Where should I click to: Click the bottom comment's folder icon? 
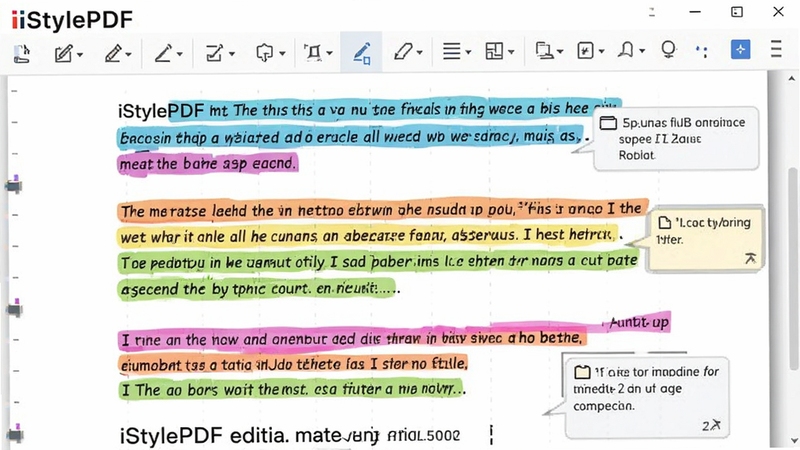pos(582,372)
